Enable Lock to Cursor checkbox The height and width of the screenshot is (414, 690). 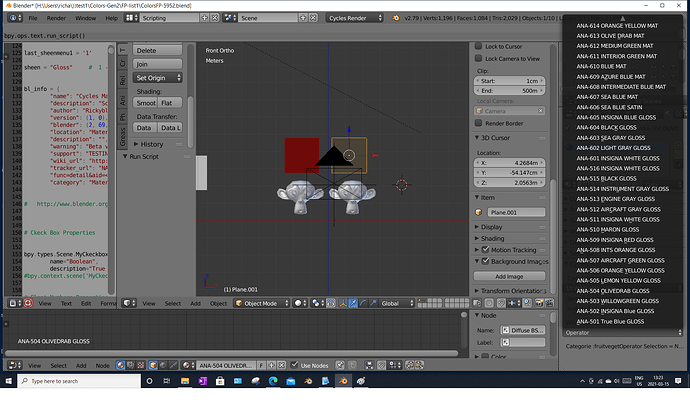[478, 46]
